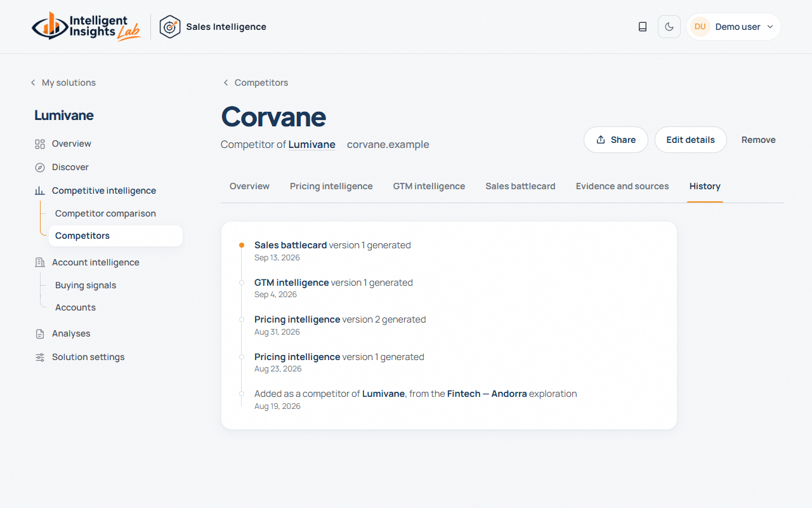Viewport: 812px width, 508px height.
Task: Switch to the Pricing intelligence tab
Action: click(x=331, y=186)
